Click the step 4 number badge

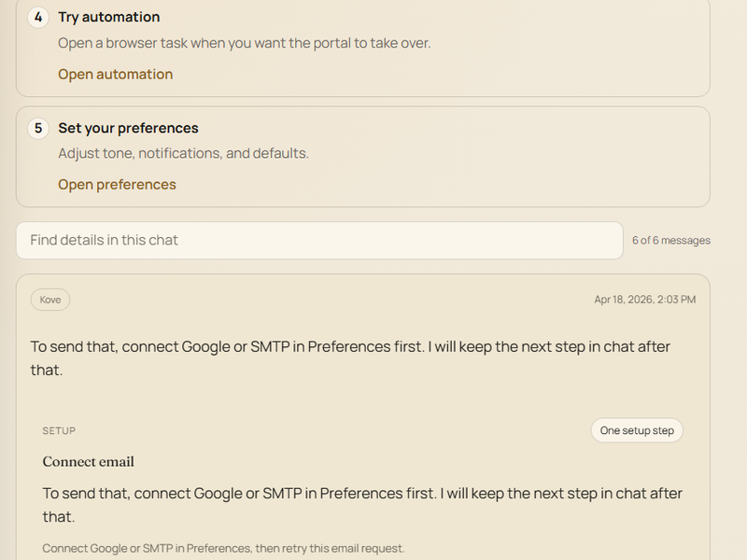coord(38,18)
